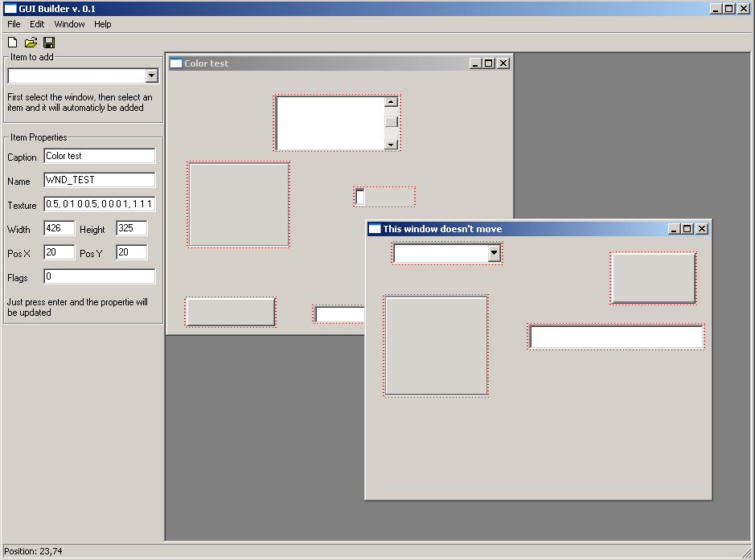Expand the Item to add dropdown

tap(151, 76)
